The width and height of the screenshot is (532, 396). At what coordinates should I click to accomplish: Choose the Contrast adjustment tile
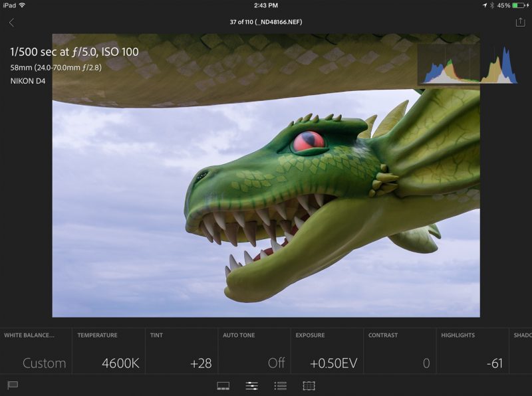click(399, 351)
